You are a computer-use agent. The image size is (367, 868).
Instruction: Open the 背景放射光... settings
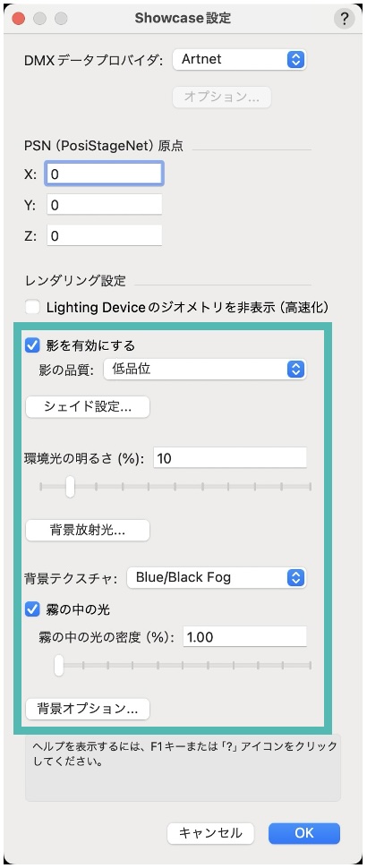tap(88, 531)
